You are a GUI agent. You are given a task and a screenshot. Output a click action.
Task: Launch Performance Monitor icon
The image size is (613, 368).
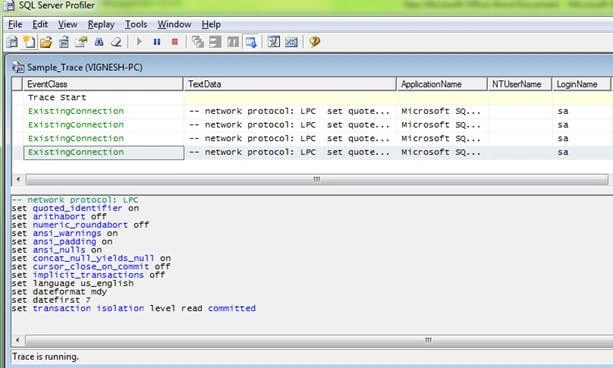(x=291, y=41)
